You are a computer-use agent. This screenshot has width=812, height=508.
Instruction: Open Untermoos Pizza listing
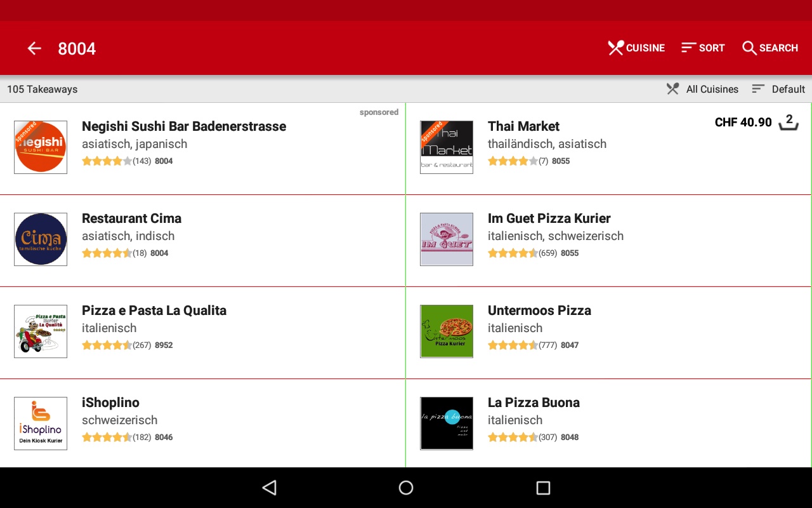(539, 311)
